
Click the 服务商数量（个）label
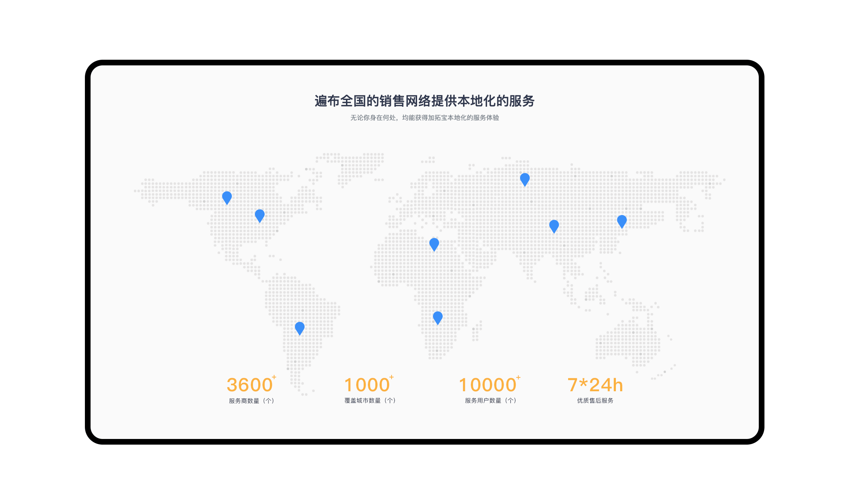(252, 401)
